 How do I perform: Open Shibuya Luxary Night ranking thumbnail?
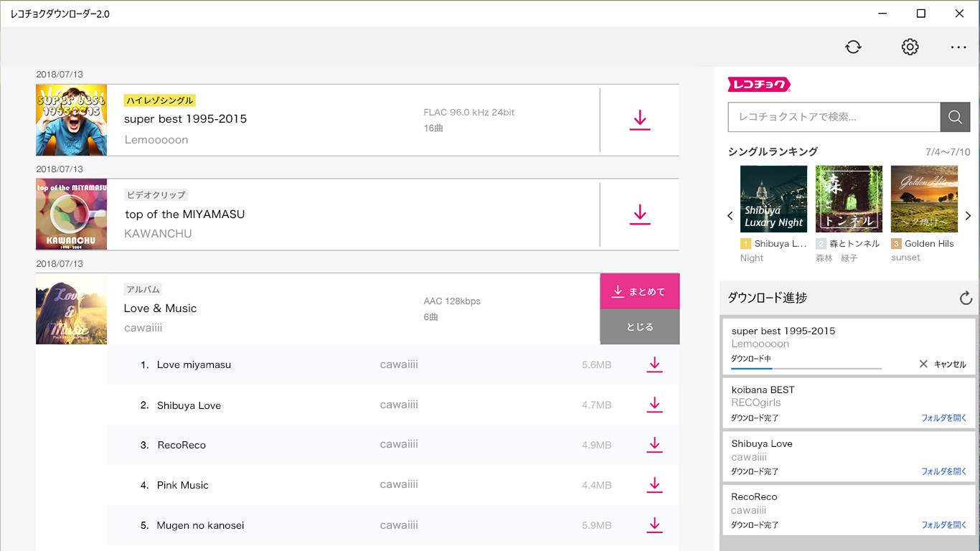click(x=773, y=199)
